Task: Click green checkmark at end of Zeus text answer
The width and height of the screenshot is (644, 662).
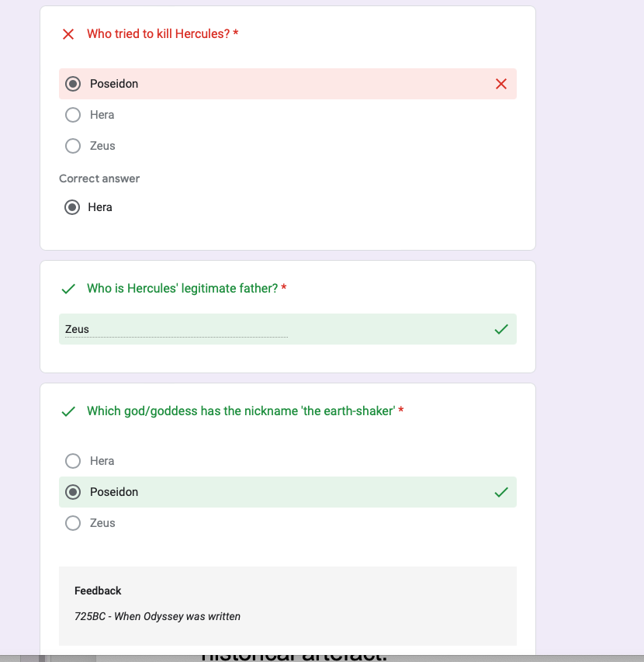Action: tap(501, 329)
